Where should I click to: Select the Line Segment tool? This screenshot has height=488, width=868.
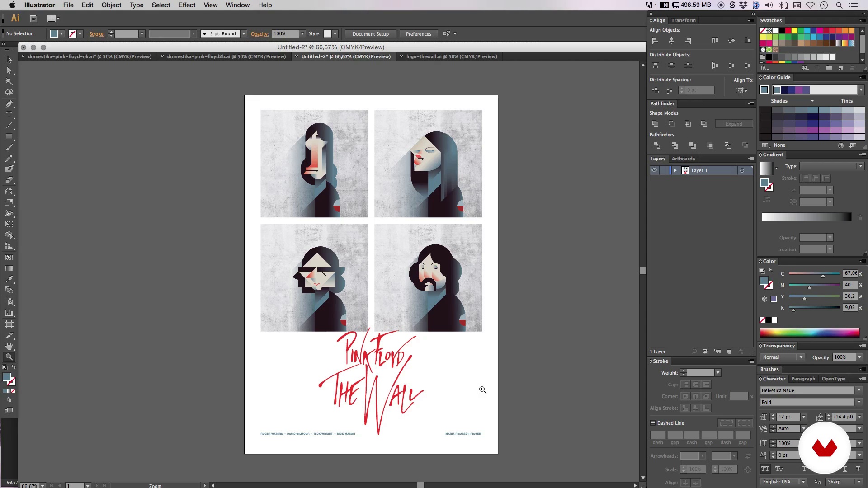(x=9, y=126)
